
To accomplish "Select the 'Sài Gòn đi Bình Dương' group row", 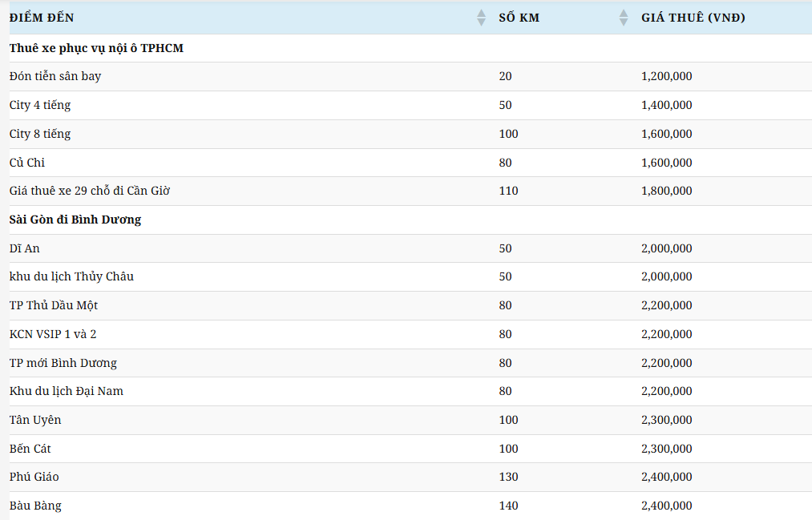I will 75,220.
